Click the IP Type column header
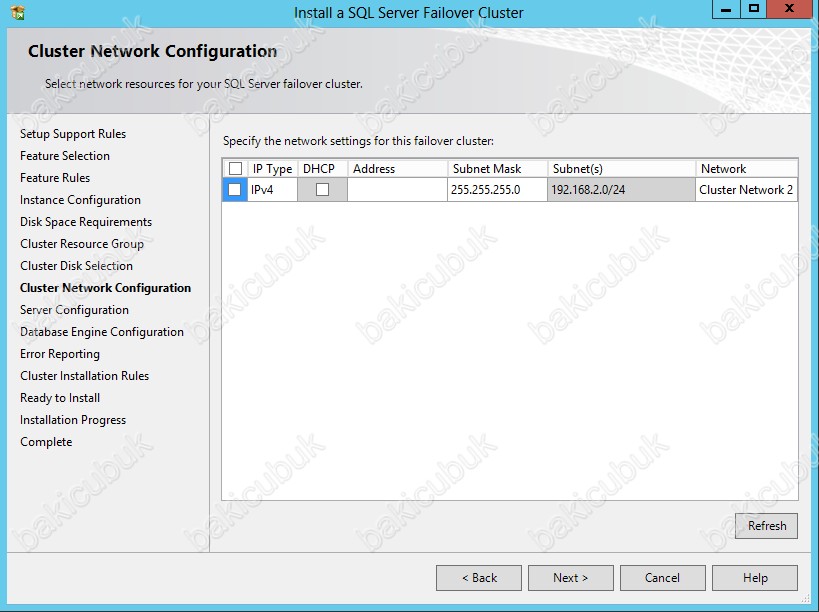Image resolution: width=819 pixels, height=612 pixels. [x=272, y=169]
